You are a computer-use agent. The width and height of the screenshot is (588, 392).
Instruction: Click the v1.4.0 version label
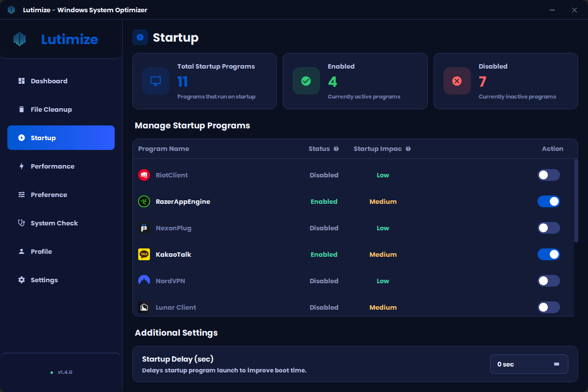click(65, 372)
